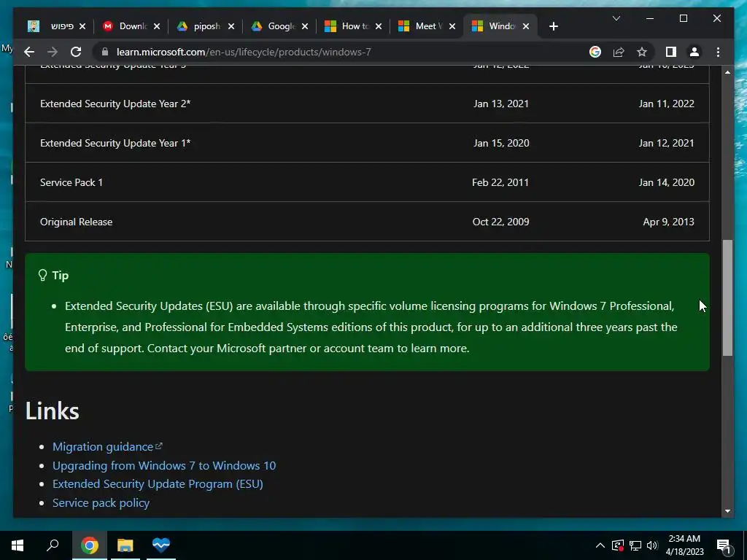Click the Tip heading in green box

coord(60,275)
